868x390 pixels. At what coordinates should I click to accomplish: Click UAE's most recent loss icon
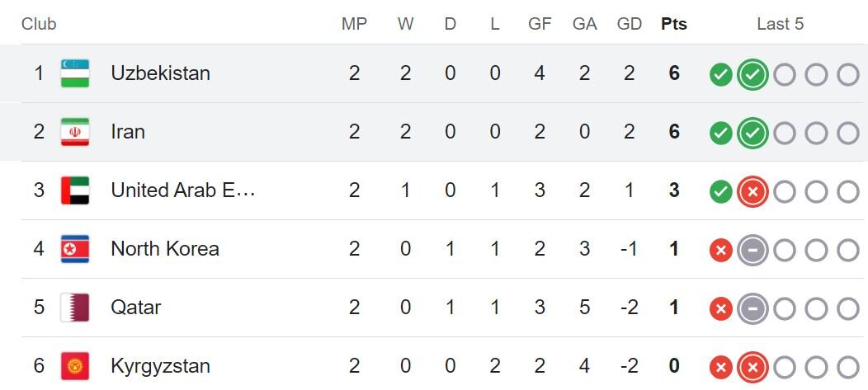coord(752,192)
